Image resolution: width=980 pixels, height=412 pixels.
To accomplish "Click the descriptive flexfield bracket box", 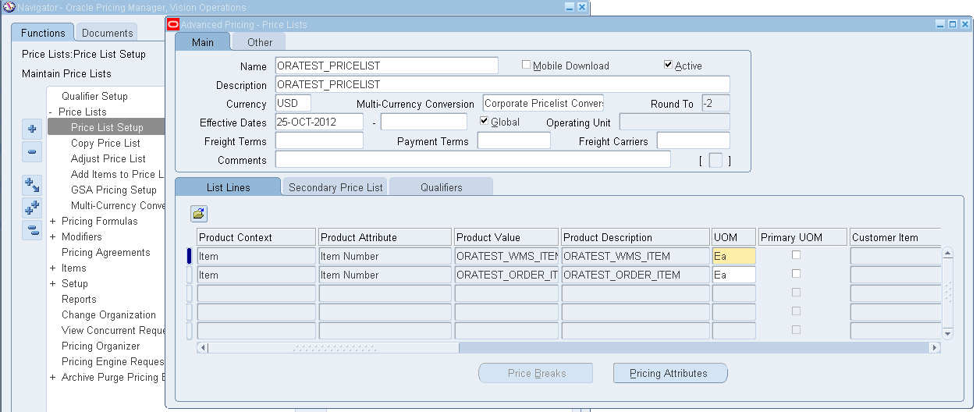I will click(x=715, y=161).
